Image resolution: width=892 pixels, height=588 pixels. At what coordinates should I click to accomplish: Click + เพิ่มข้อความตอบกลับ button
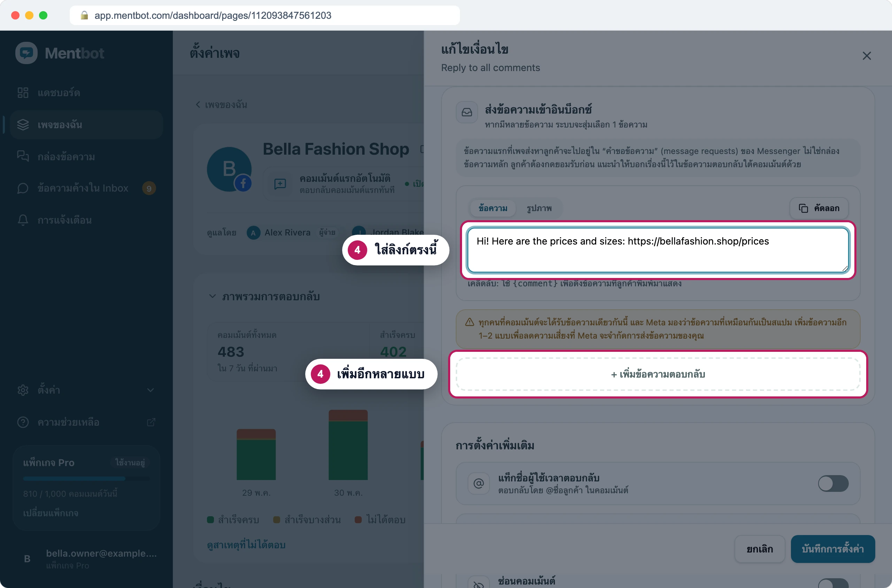coord(658,374)
